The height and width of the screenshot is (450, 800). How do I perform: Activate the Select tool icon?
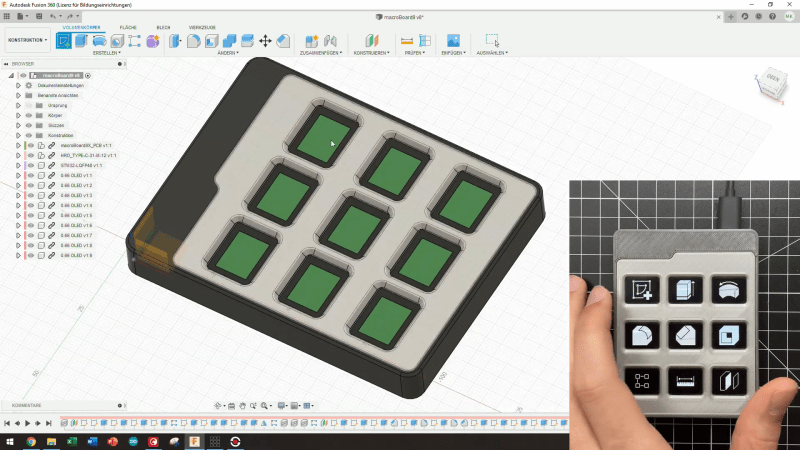click(492, 40)
